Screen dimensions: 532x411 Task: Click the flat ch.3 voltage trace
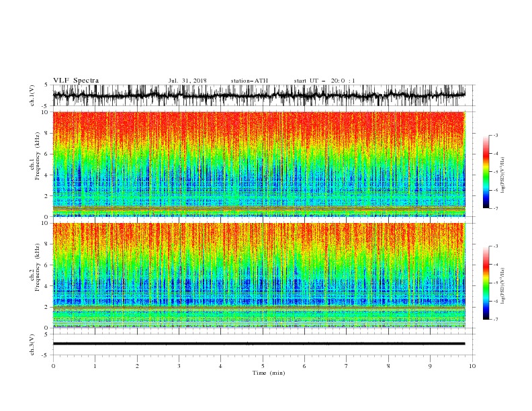pos(259,344)
